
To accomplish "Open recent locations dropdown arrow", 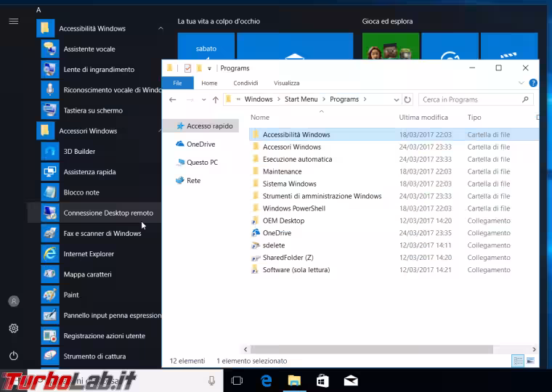I will 203,100.
